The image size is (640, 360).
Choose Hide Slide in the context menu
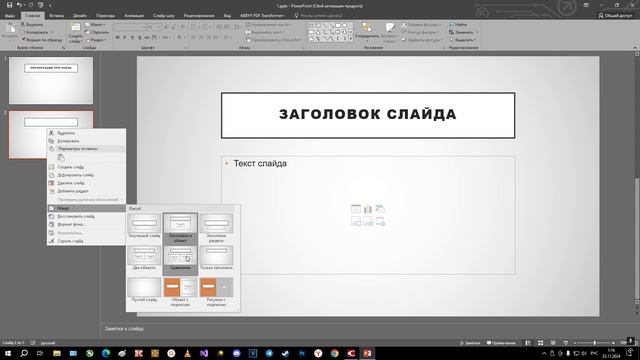coord(87,241)
